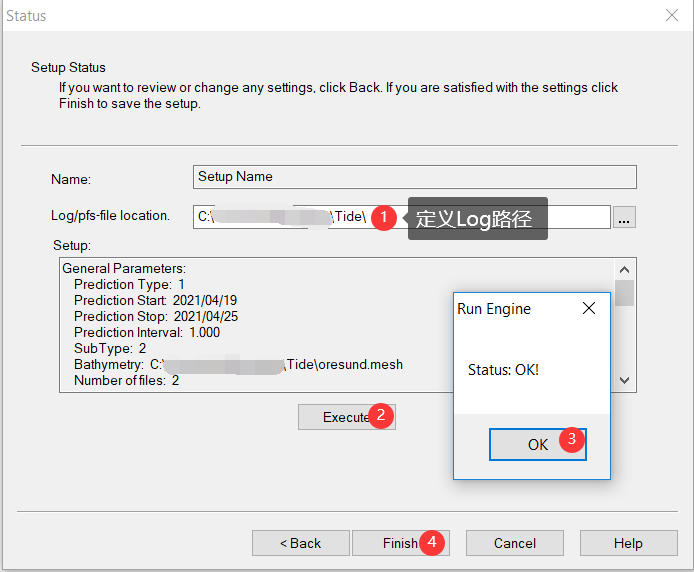Close the Run Engine dialog
This screenshot has width=694, height=572.
[589, 309]
